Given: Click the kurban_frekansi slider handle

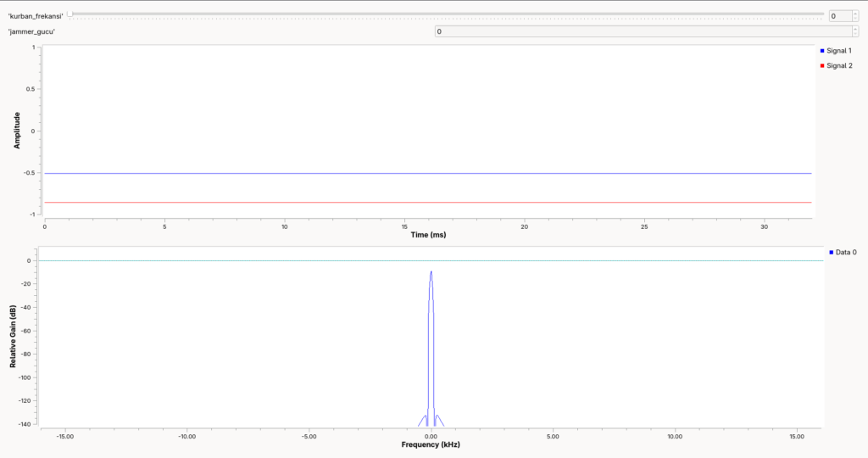Looking at the screenshot, I should 70,14.
